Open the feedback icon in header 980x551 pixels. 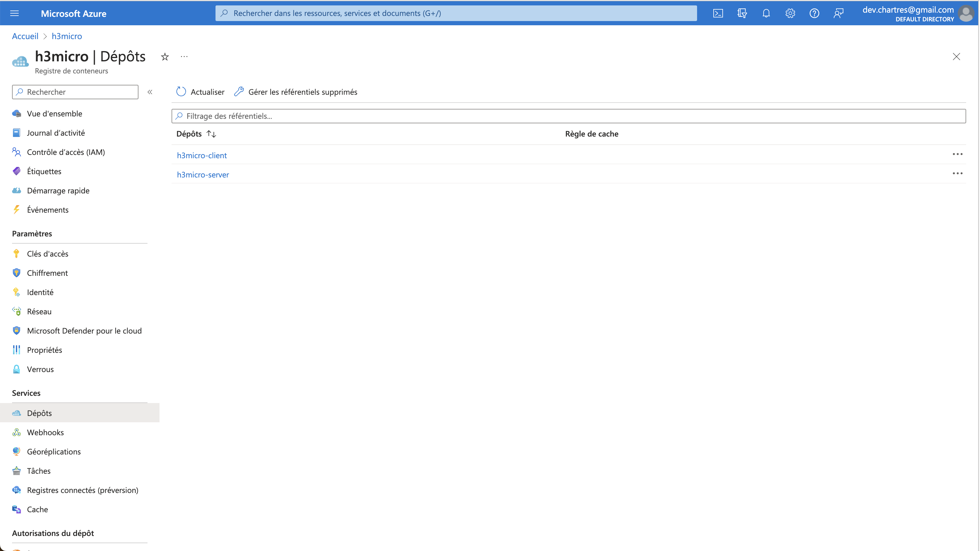[838, 13]
